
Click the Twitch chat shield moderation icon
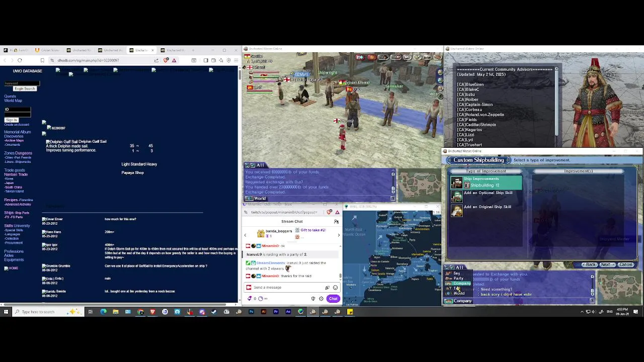pyautogui.click(x=313, y=299)
